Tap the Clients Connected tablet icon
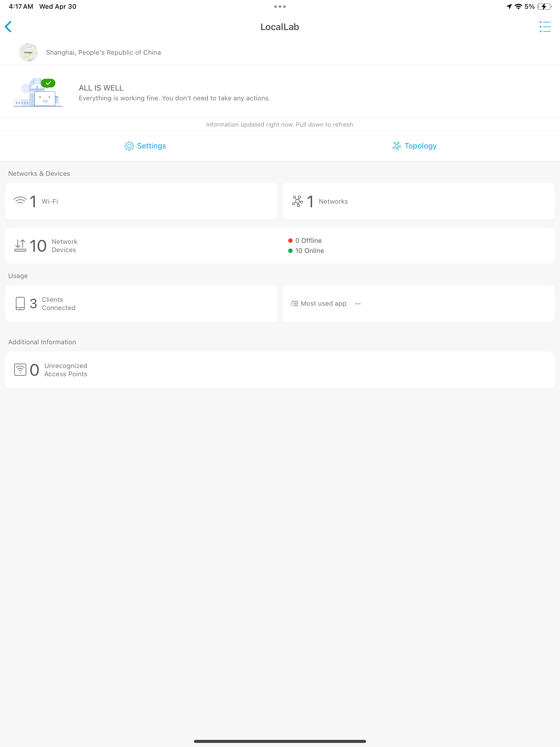 click(x=20, y=304)
